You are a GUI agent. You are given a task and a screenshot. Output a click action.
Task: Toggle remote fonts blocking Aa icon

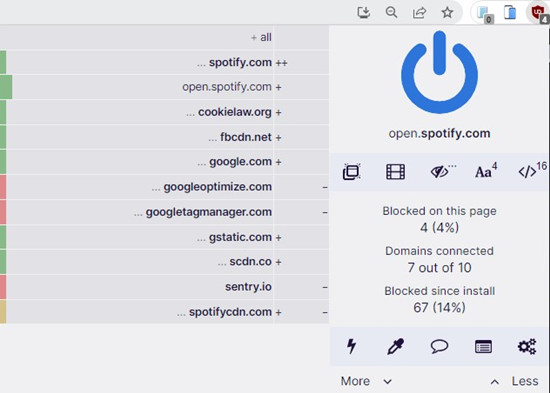pos(486,171)
